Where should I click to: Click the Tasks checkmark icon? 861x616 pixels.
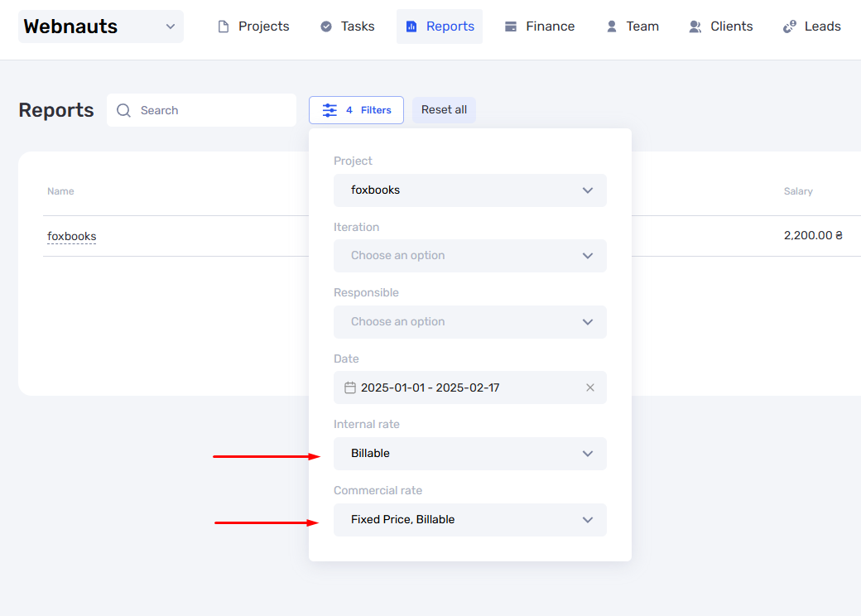point(326,26)
